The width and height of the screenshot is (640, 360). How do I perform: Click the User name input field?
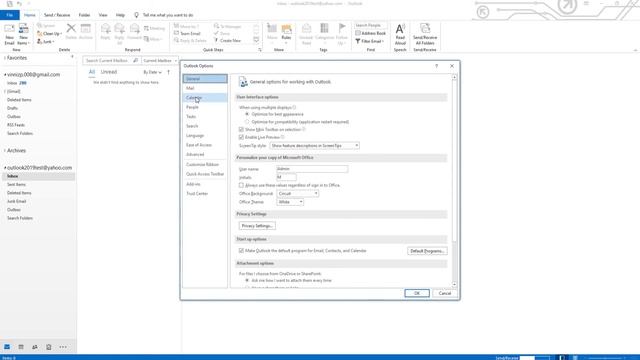click(x=312, y=169)
